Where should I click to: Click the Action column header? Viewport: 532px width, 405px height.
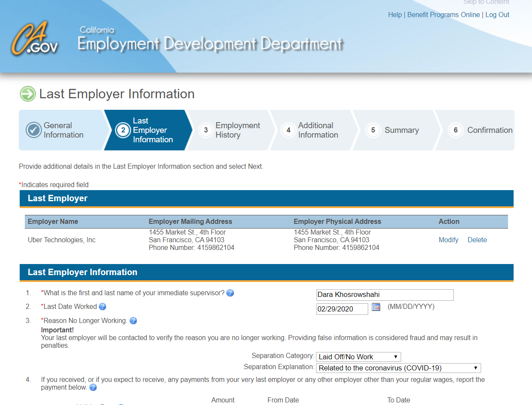449,222
